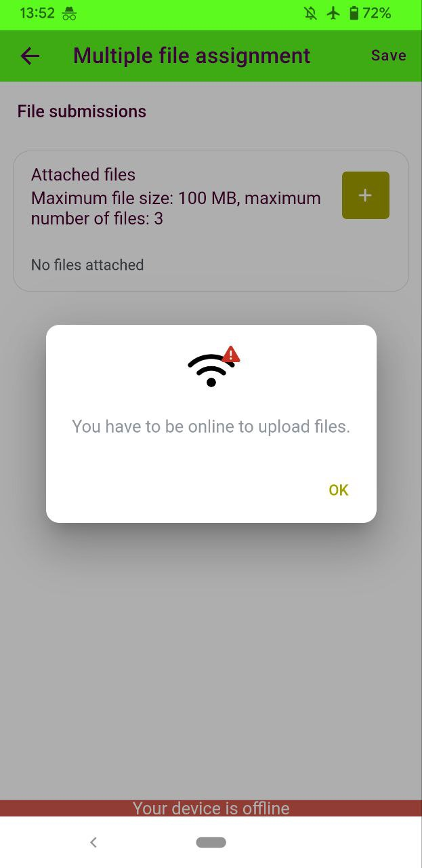Tap the Android back navigation chevron

[93, 842]
